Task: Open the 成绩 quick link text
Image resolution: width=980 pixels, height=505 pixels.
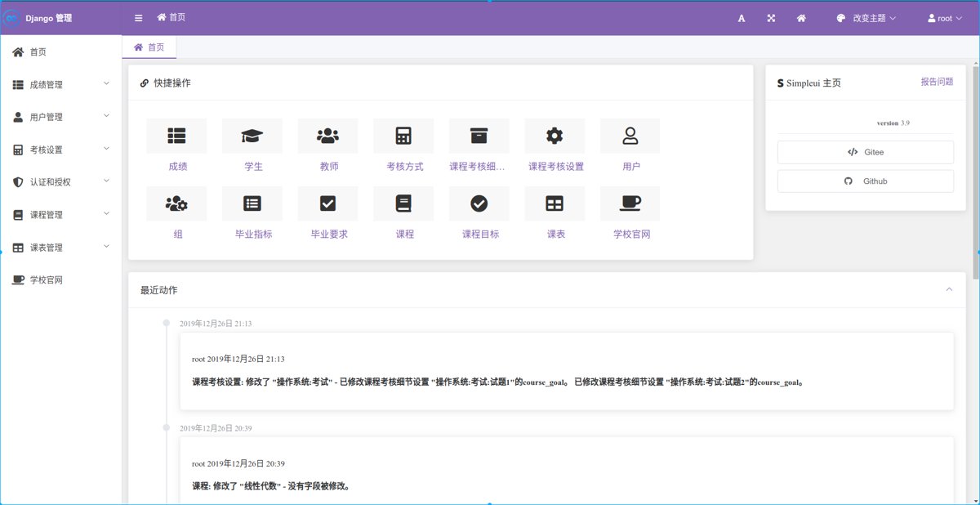Action: tap(177, 167)
